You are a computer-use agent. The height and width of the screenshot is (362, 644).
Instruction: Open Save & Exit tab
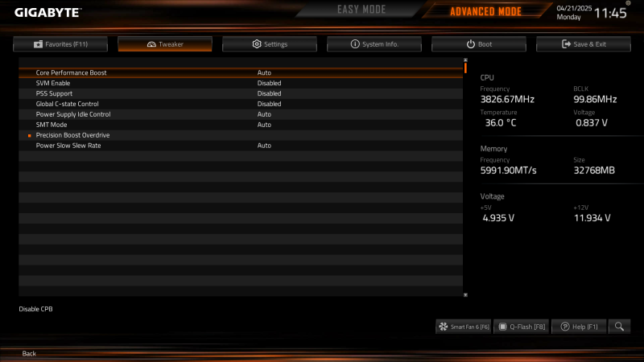(583, 44)
